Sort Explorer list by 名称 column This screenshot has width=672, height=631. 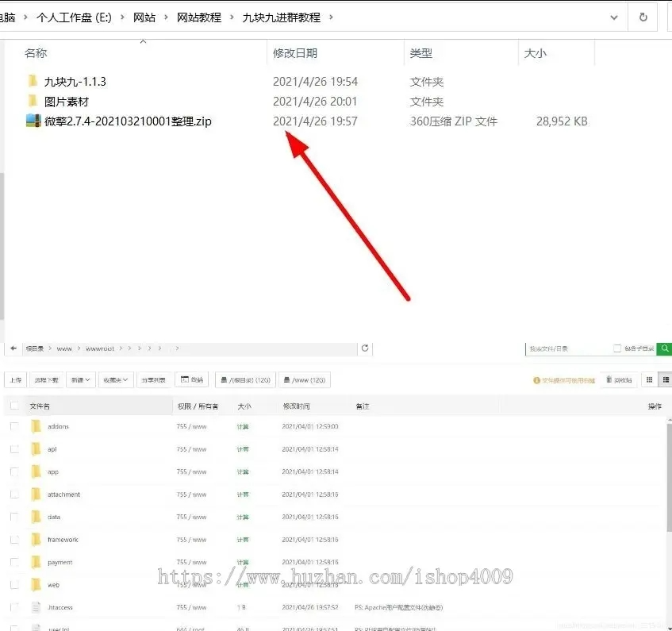(36, 53)
